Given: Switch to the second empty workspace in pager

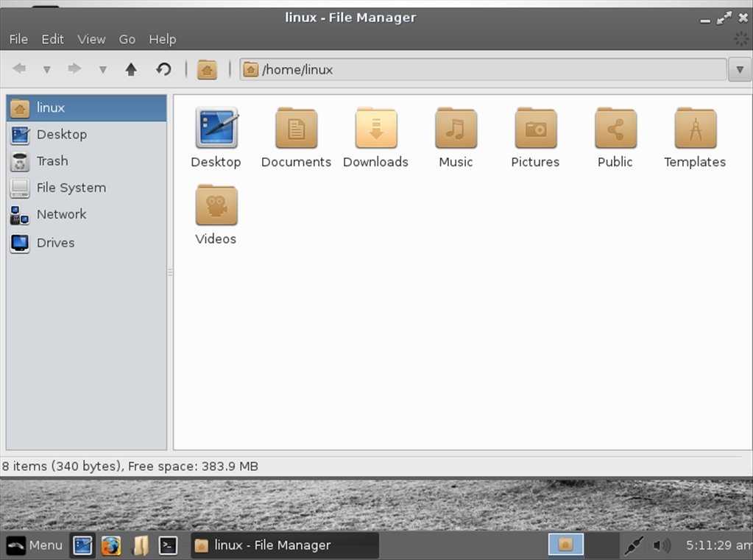Looking at the screenshot, I should point(601,545).
